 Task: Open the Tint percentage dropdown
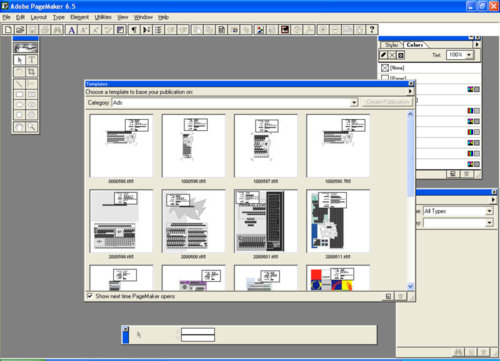(469, 55)
